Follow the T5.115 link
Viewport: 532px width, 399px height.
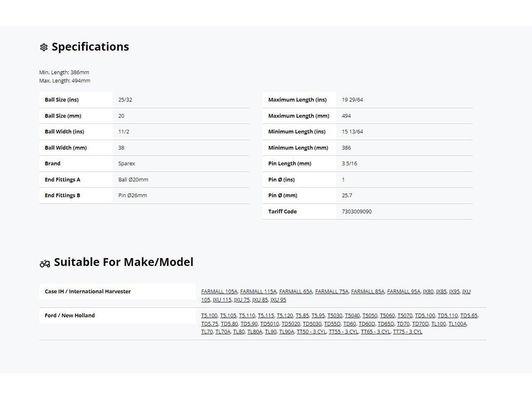click(x=266, y=316)
